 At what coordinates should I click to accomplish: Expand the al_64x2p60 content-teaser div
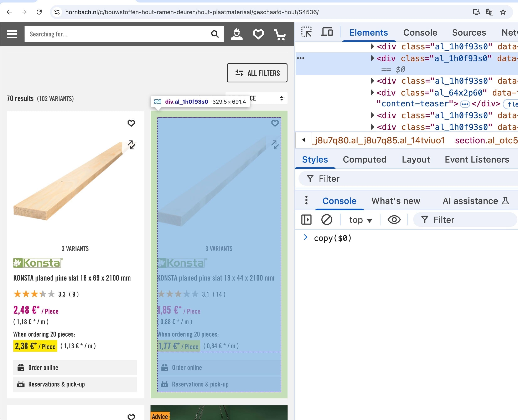pos(372,92)
